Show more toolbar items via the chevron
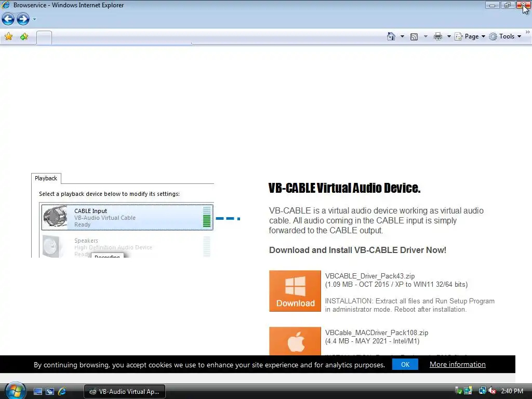This screenshot has height=399, width=532. (528, 32)
